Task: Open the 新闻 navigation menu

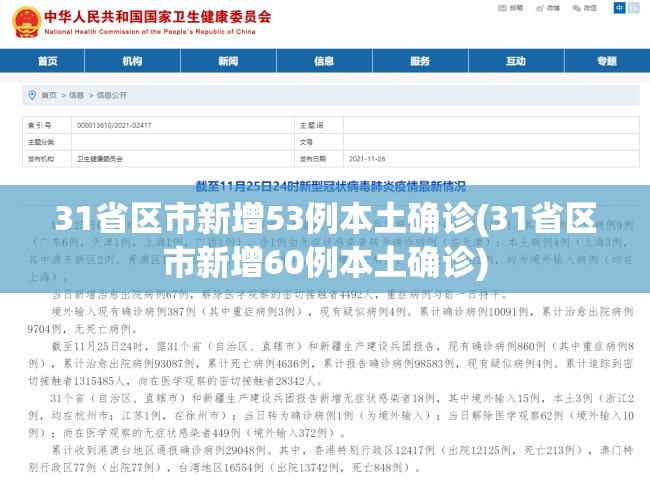Action: pos(228,61)
